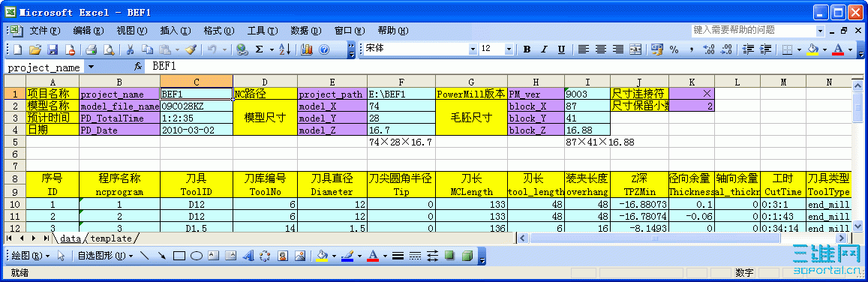Image resolution: width=868 pixels, height=282 pixels.
Task: Increase decimal places icon
Action: (x=709, y=49)
